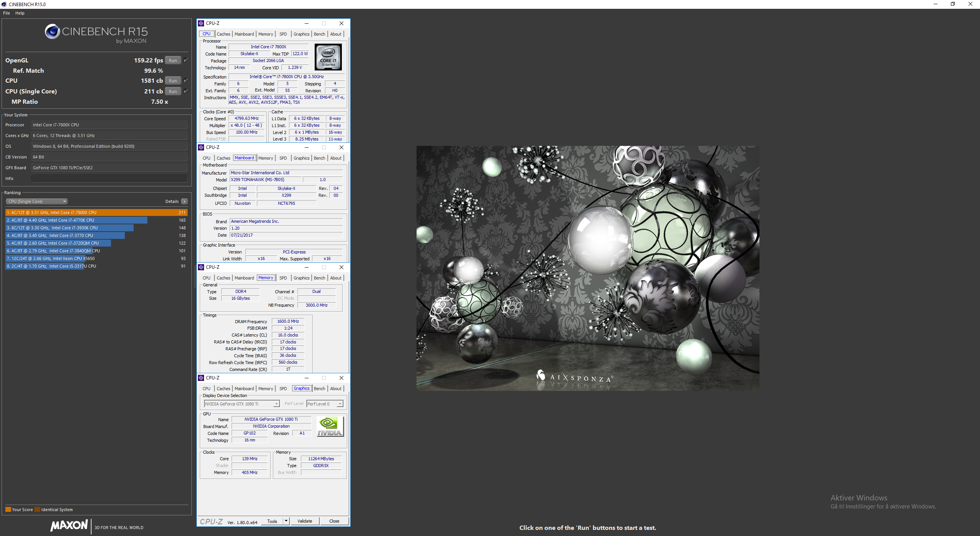Toggle the CPU (Single Core) checkbox

coord(186,91)
